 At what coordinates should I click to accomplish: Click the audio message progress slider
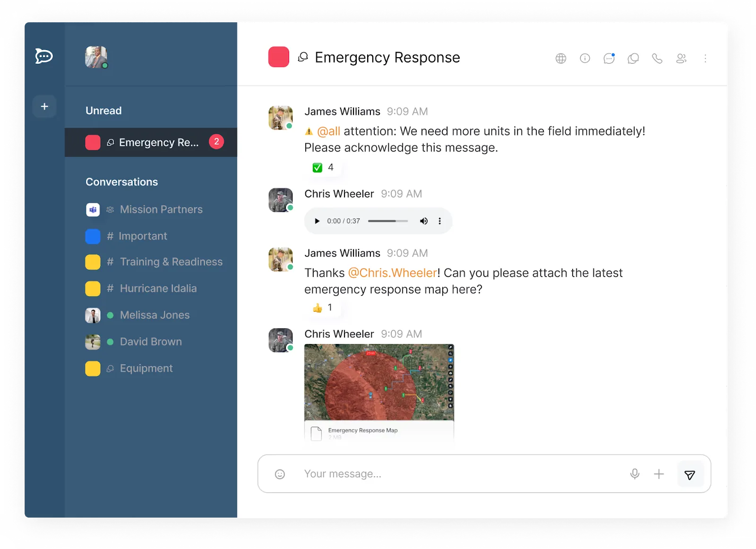pyautogui.click(x=388, y=221)
